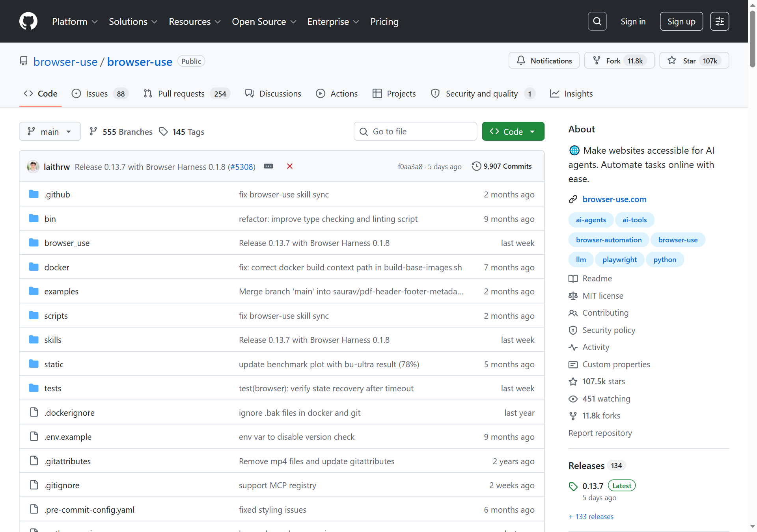Image resolution: width=757 pixels, height=532 pixels.
Task: Open the Projects tab
Action: click(x=394, y=94)
